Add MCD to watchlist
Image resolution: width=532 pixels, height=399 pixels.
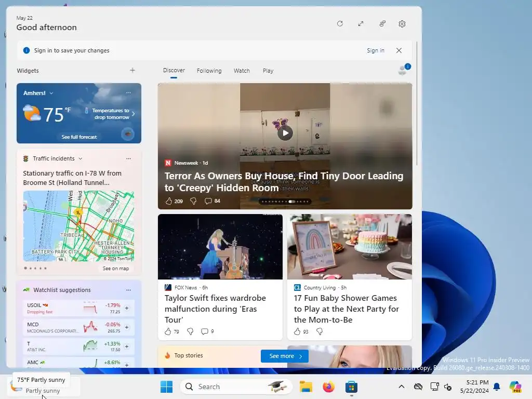tap(127, 327)
